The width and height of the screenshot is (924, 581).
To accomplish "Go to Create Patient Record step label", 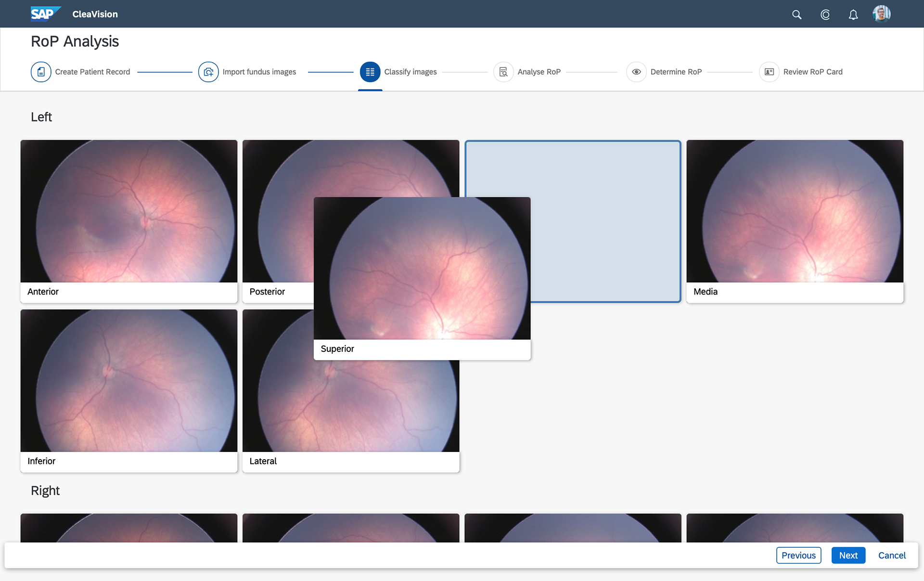I will coord(92,72).
